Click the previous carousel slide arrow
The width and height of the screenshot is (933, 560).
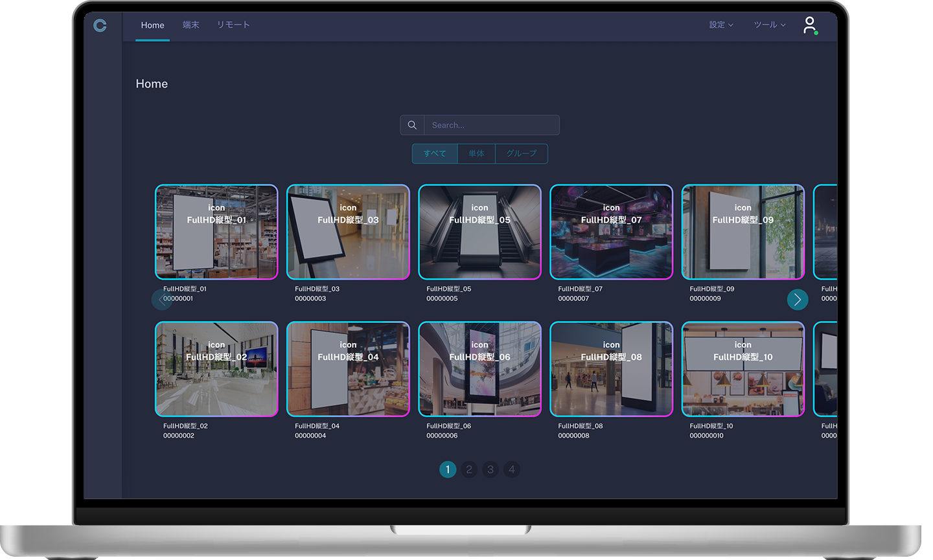coord(161,299)
